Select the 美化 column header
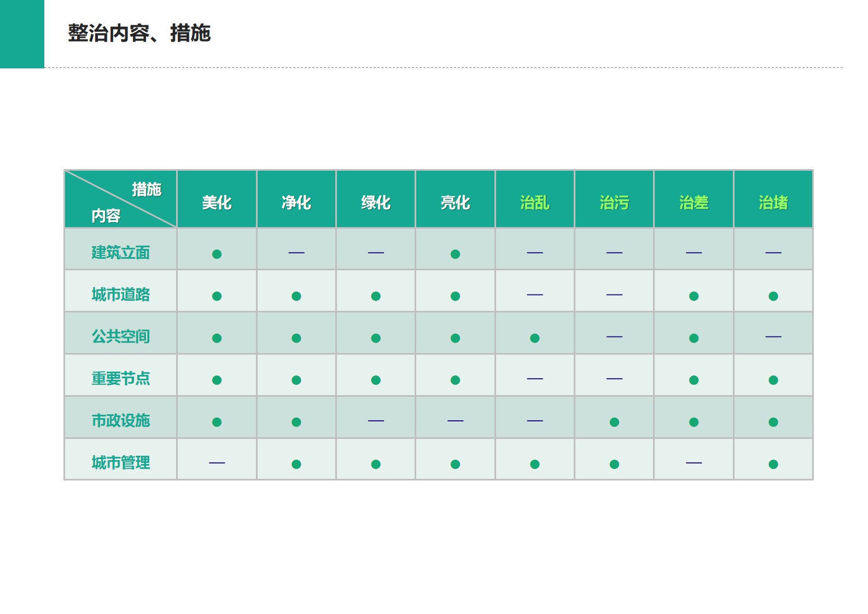 tap(217, 202)
